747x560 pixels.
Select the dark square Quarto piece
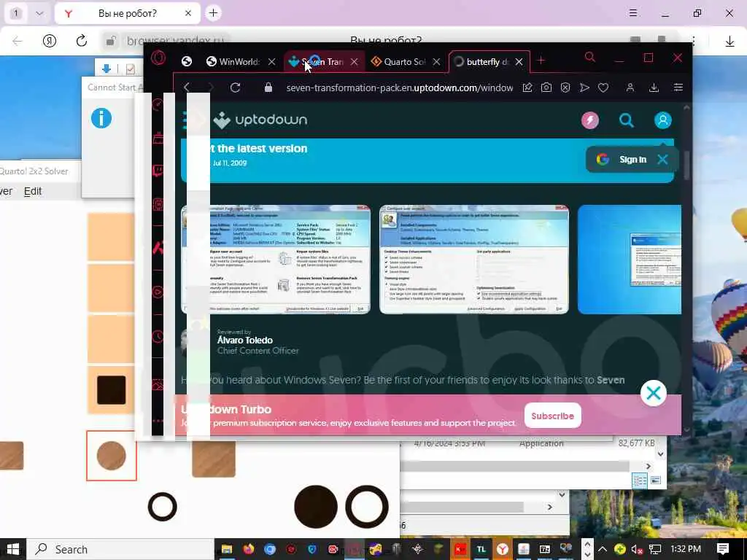(112, 390)
